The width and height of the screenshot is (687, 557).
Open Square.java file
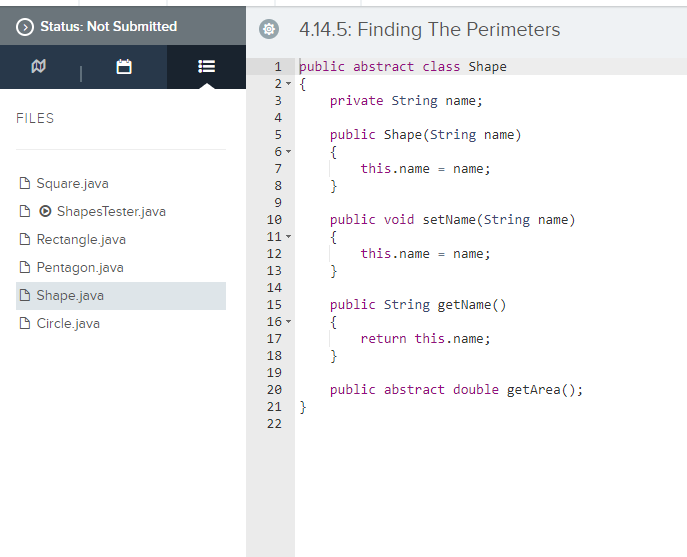point(72,183)
